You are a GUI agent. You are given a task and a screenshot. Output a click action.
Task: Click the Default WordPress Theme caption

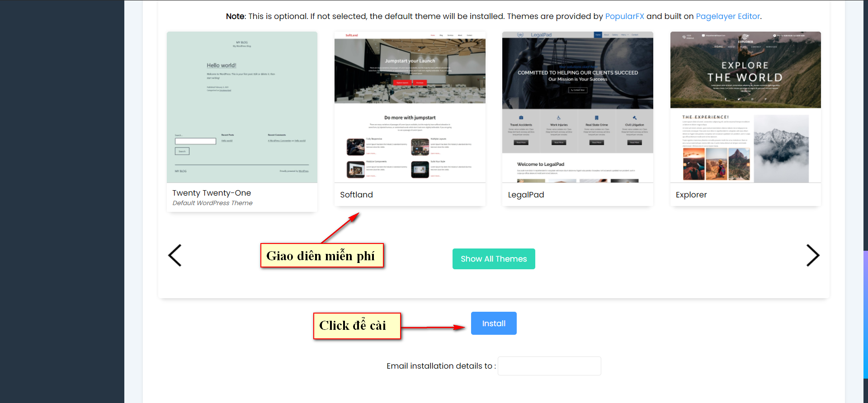pyautogui.click(x=212, y=203)
